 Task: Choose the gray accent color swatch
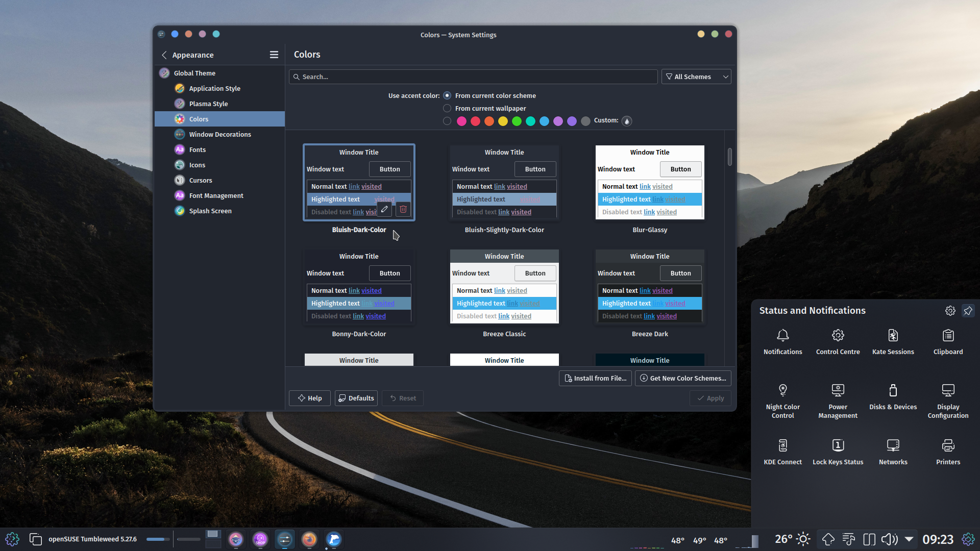585,121
